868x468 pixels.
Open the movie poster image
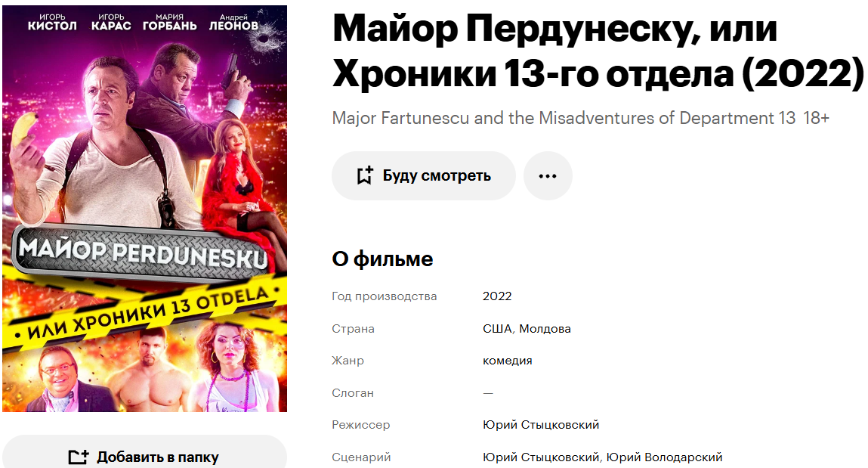pos(144,209)
